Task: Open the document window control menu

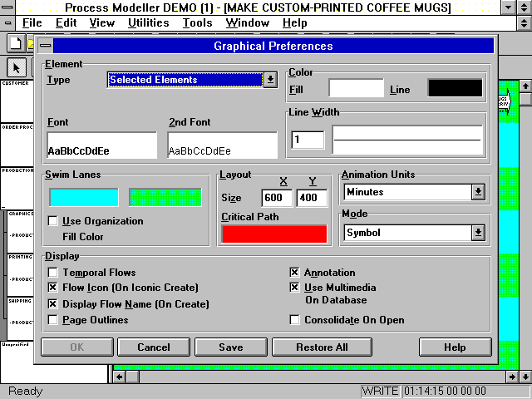Action: [8, 23]
